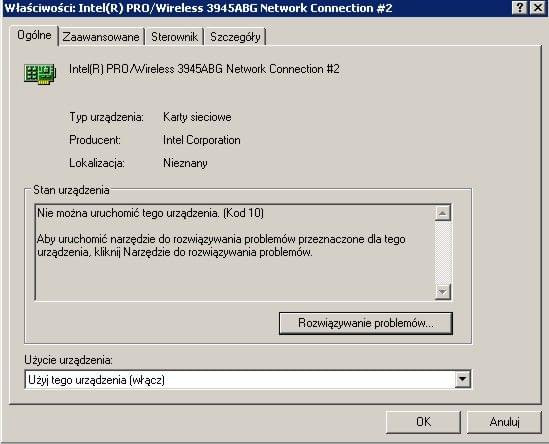Click the Intel Corporation producer value
Viewport: 549px width, 444px height.
point(202,140)
